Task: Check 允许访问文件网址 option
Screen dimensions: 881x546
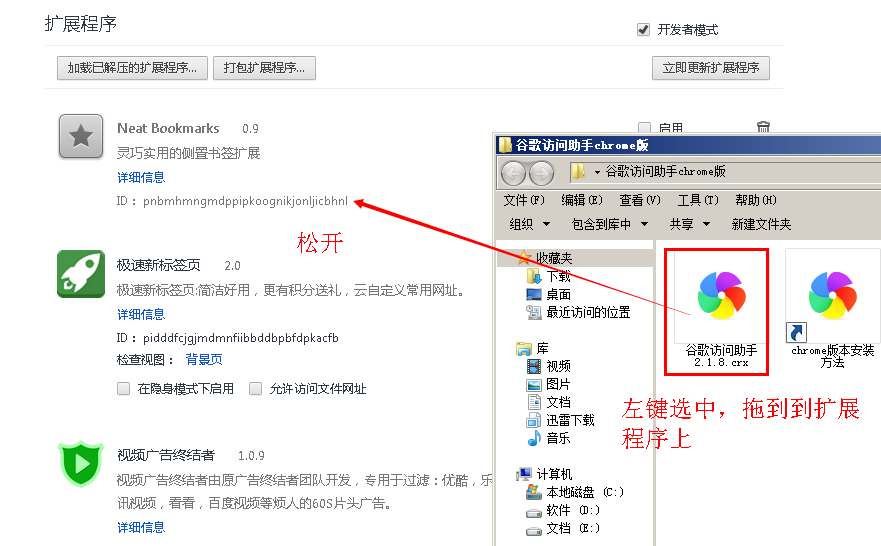Action: pyautogui.click(x=256, y=389)
